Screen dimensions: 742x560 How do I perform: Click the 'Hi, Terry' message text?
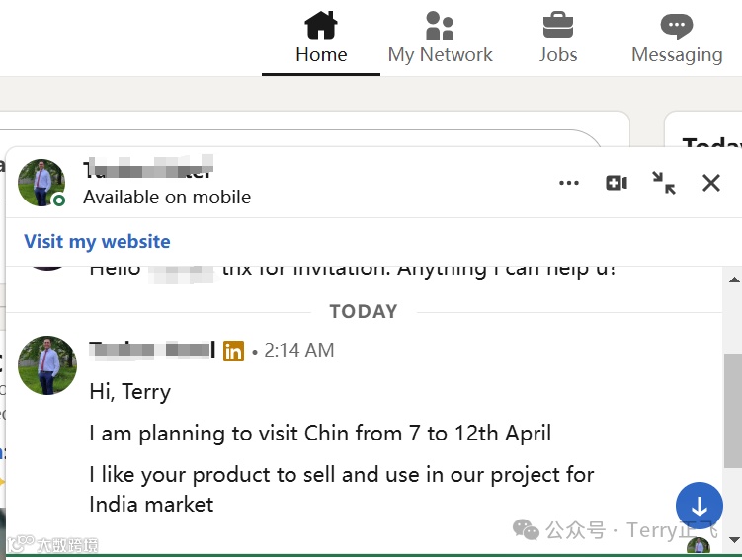click(129, 392)
